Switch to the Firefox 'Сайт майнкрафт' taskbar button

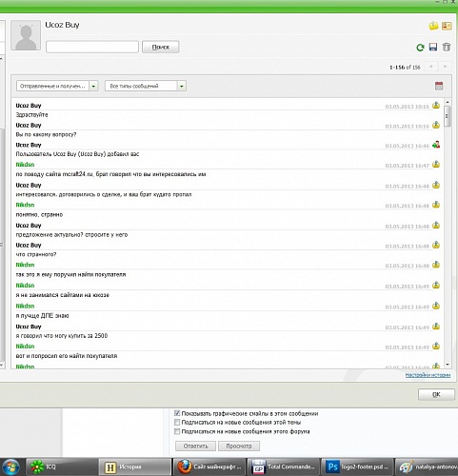point(209,466)
